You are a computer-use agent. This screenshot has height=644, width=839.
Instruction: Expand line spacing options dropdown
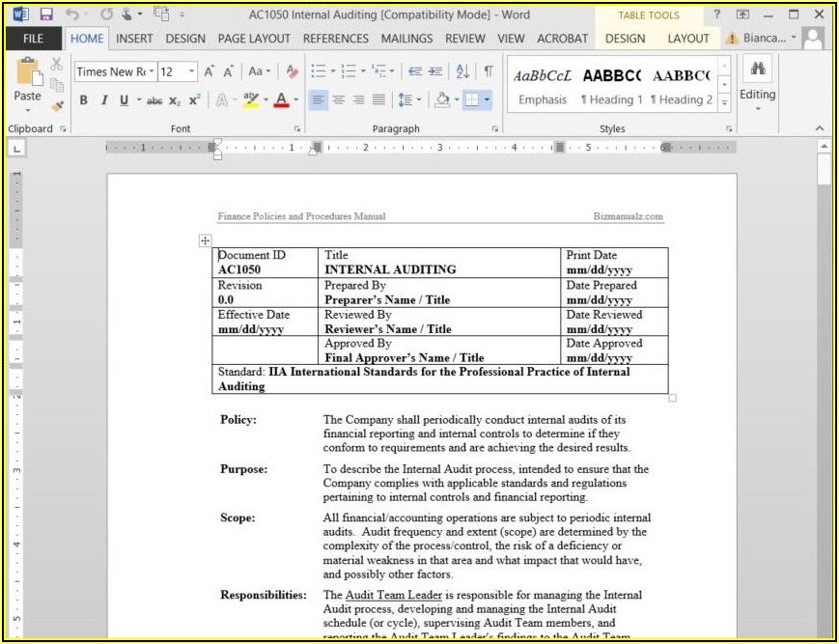pyautogui.click(x=417, y=99)
